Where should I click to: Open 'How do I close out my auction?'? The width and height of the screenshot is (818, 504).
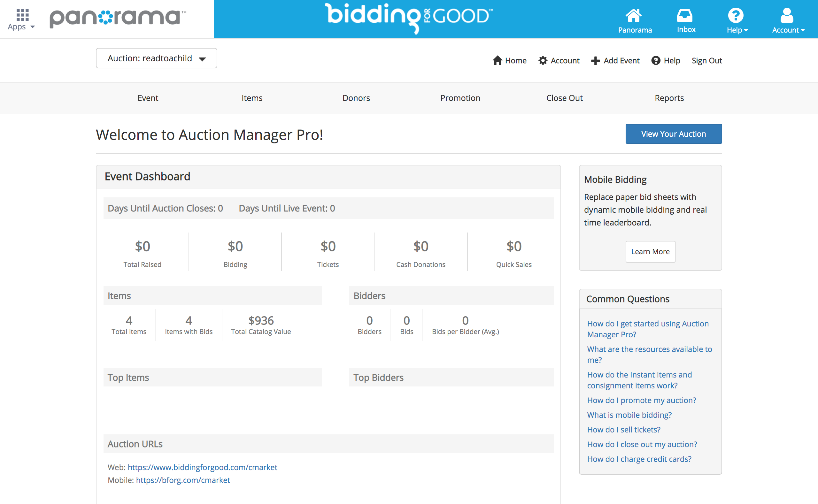click(x=642, y=444)
